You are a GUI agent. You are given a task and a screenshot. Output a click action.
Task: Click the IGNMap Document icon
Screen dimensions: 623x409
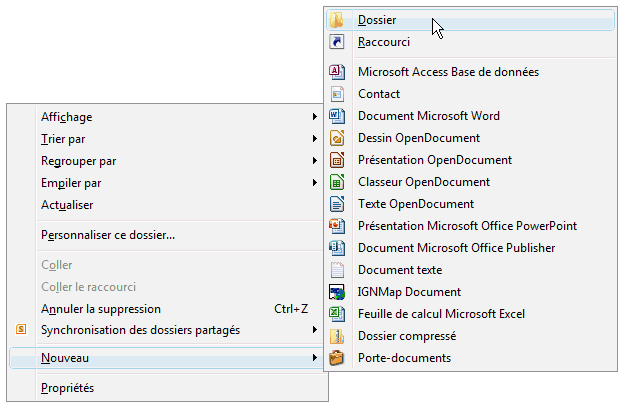click(x=337, y=292)
